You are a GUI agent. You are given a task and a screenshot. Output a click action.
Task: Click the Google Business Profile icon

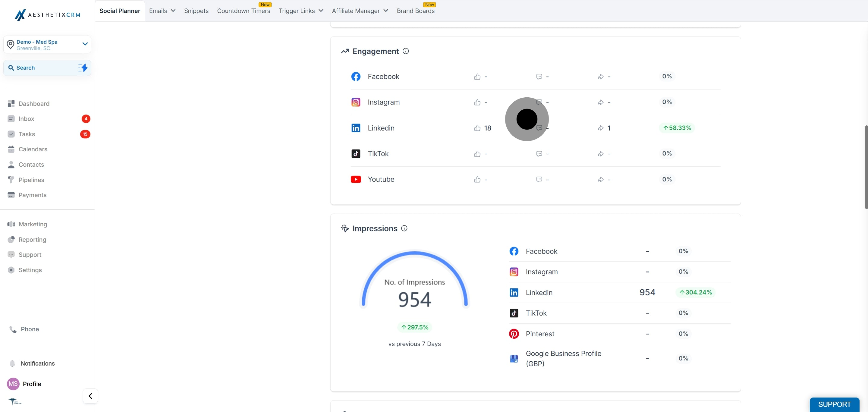tap(514, 358)
